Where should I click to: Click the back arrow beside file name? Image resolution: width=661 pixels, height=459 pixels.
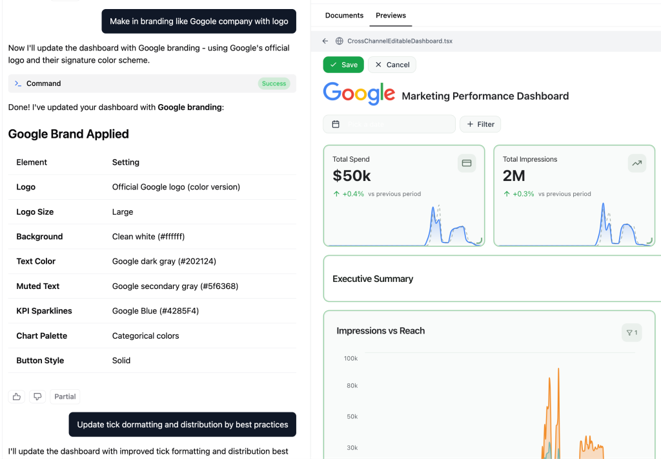pos(325,41)
